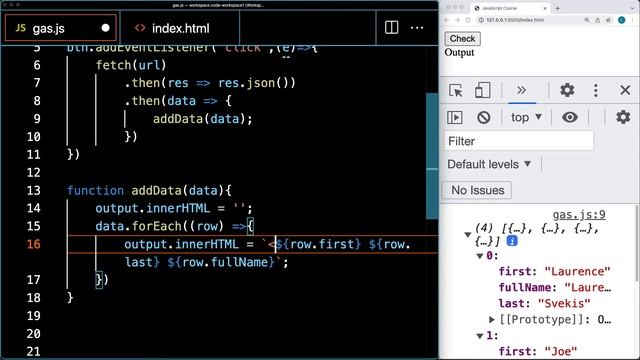Clear the console

pos(484,118)
